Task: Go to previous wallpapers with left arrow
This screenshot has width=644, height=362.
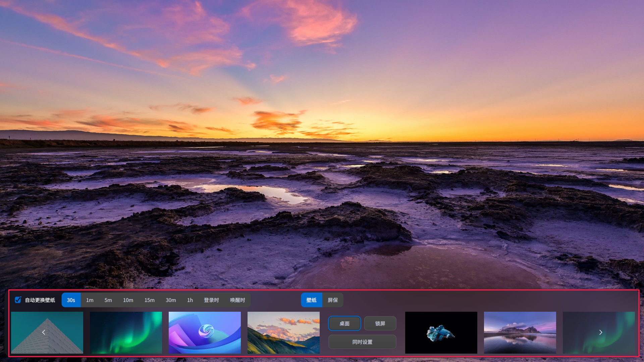Action: tap(44, 332)
